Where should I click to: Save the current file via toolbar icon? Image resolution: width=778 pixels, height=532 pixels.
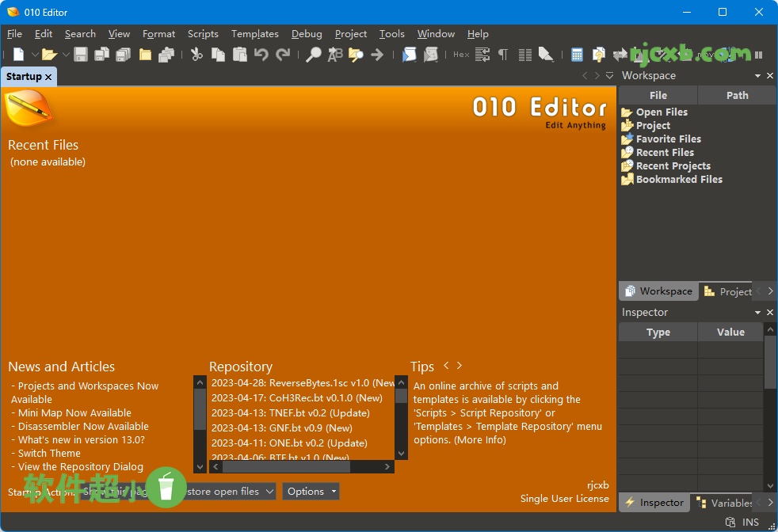click(81, 54)
